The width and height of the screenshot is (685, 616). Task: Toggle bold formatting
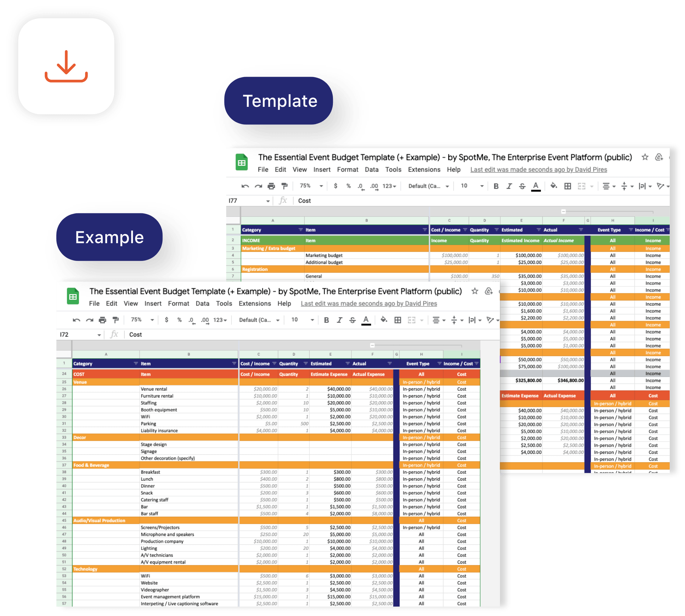[x=326, y=320]
